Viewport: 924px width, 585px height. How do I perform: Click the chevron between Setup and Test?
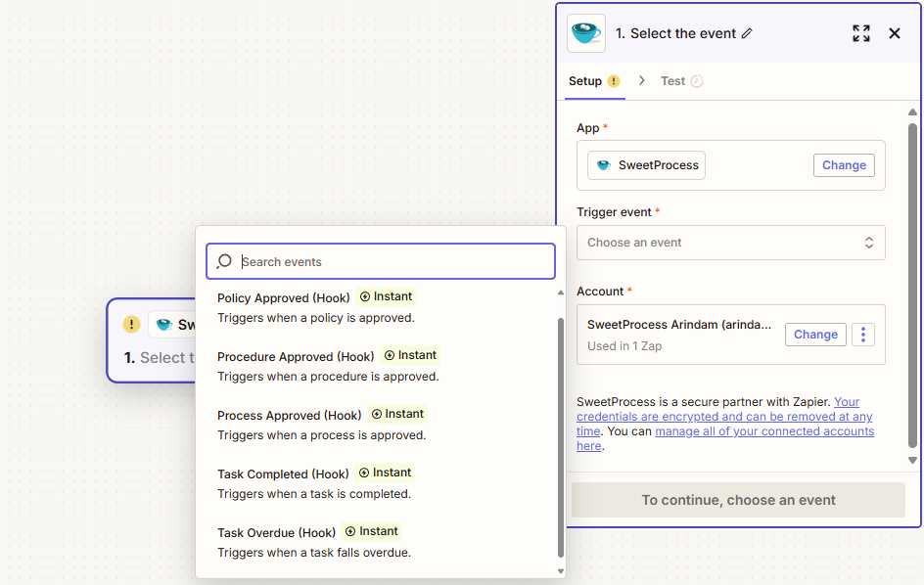pyautogui.click(x=642, y=81)
